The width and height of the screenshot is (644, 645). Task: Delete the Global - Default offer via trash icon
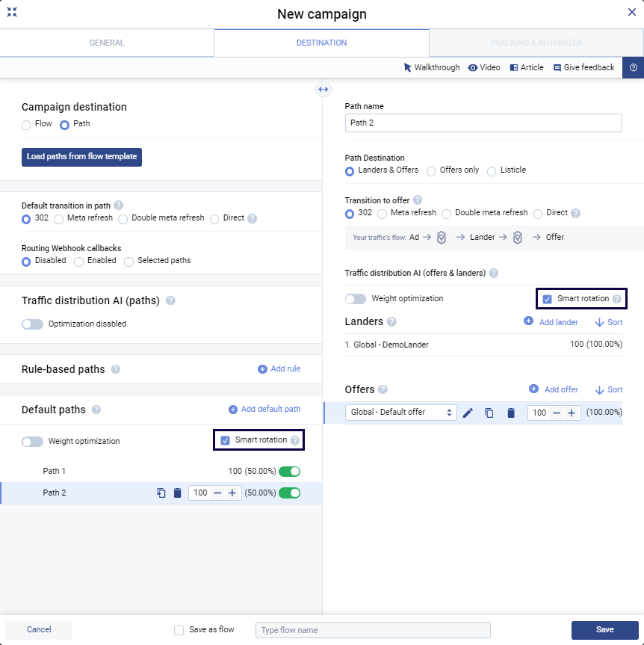pos(511,413)
